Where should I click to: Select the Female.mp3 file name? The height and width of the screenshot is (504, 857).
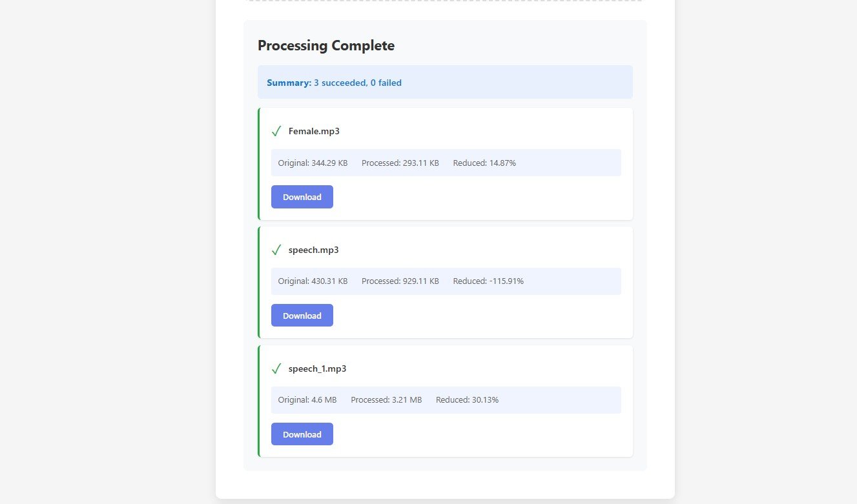click(x=314, y=131)
